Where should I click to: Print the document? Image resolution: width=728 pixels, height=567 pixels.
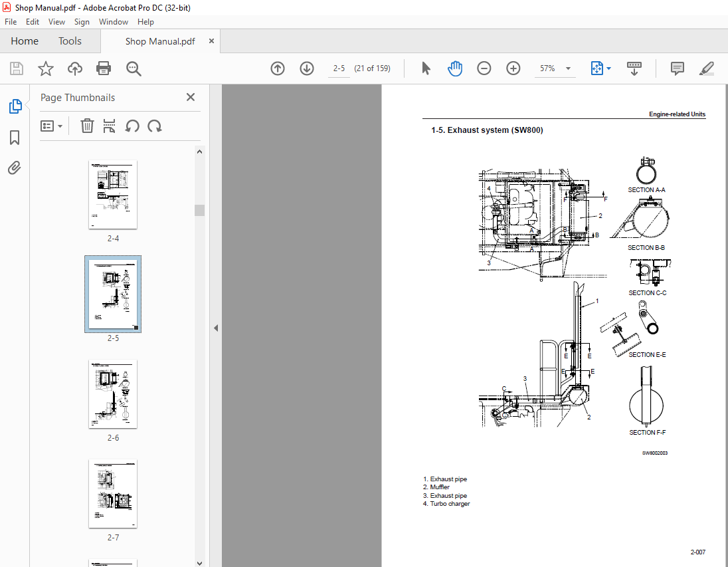click(103, 68)
